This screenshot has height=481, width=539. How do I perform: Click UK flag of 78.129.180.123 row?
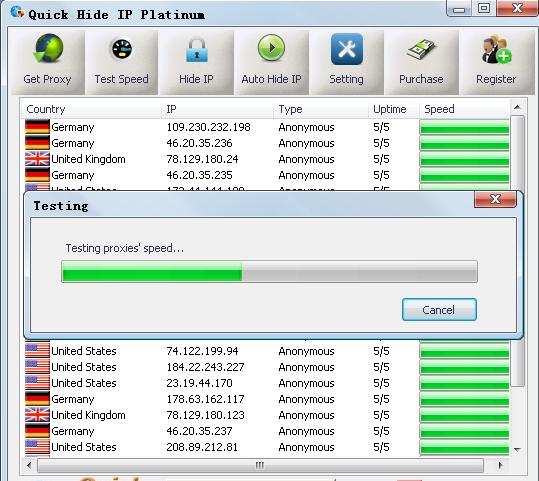point(37,415)
